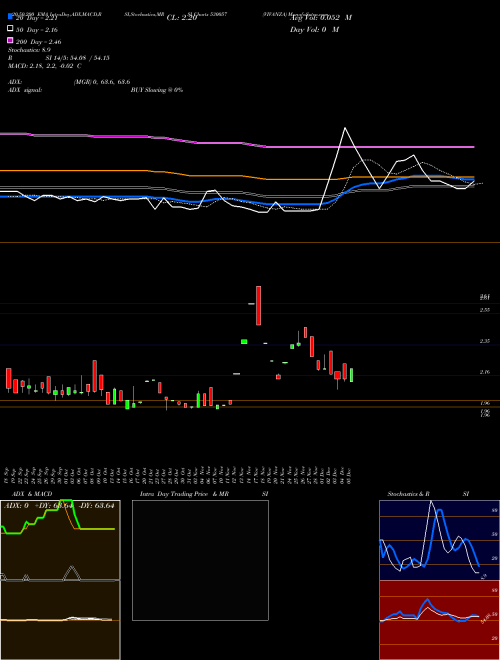Viewport: 500px width, 660px height.
Task: Click the red RSI chart panel
Action: click(439, 620)
